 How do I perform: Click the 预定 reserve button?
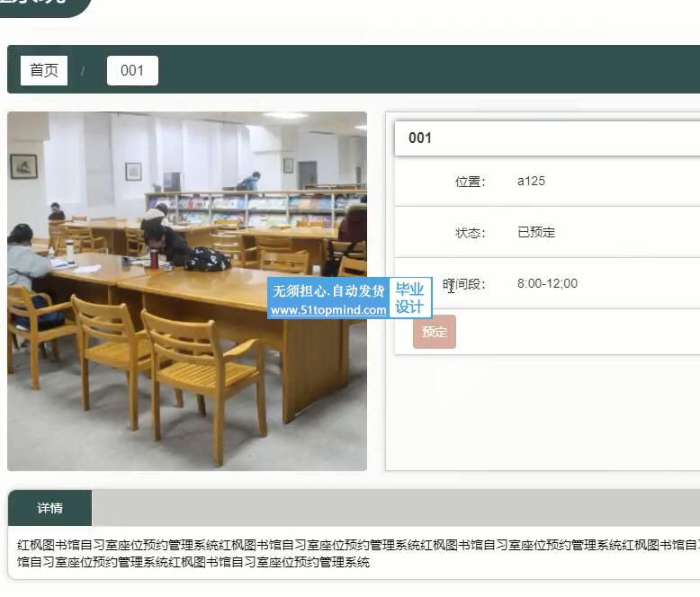click(435, 332)
